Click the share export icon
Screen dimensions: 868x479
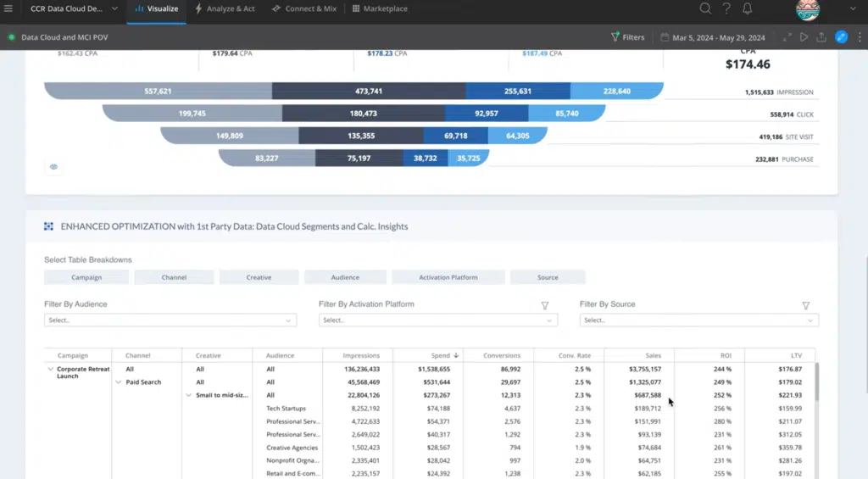tap(821, 37)
